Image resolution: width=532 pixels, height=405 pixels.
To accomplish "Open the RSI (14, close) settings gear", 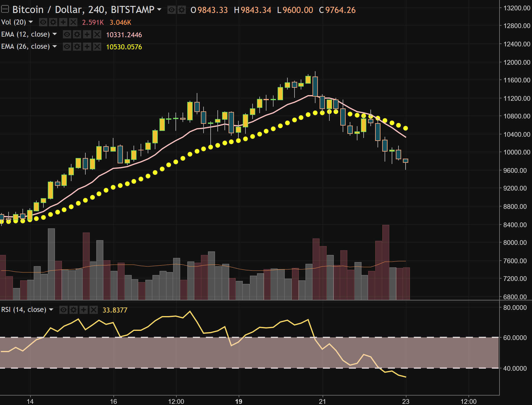I will pyautogui.click(x=74, y=310).
